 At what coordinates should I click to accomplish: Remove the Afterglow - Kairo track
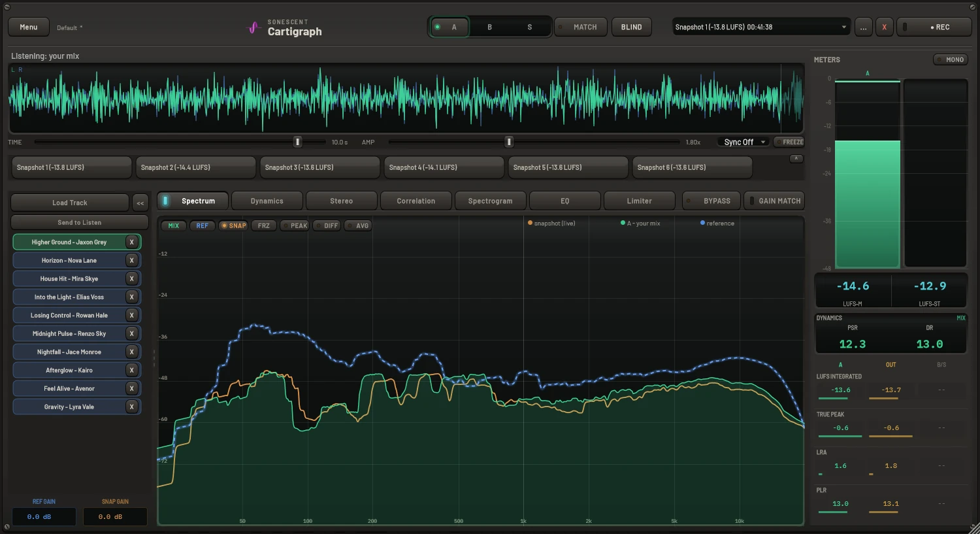[x=132, y=370]
